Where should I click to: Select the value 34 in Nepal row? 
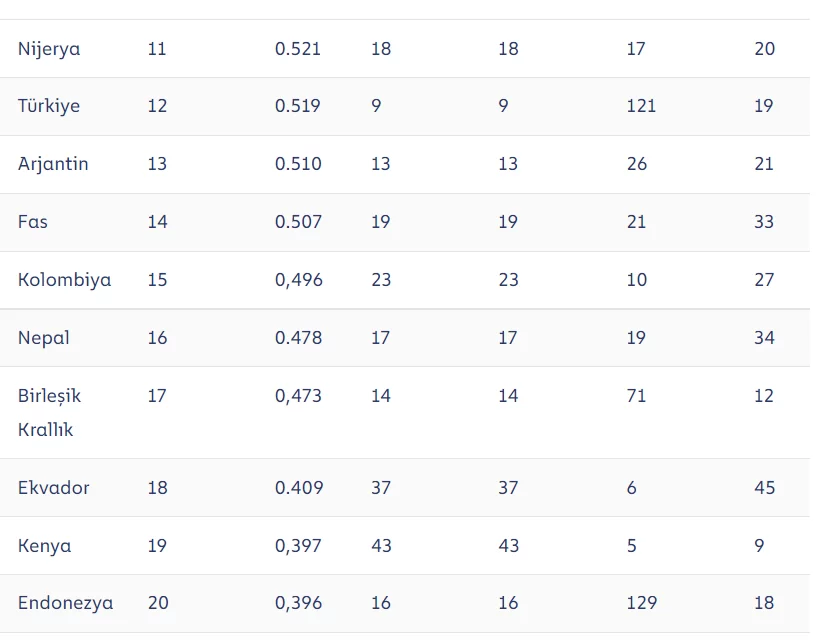click(764, 338)
